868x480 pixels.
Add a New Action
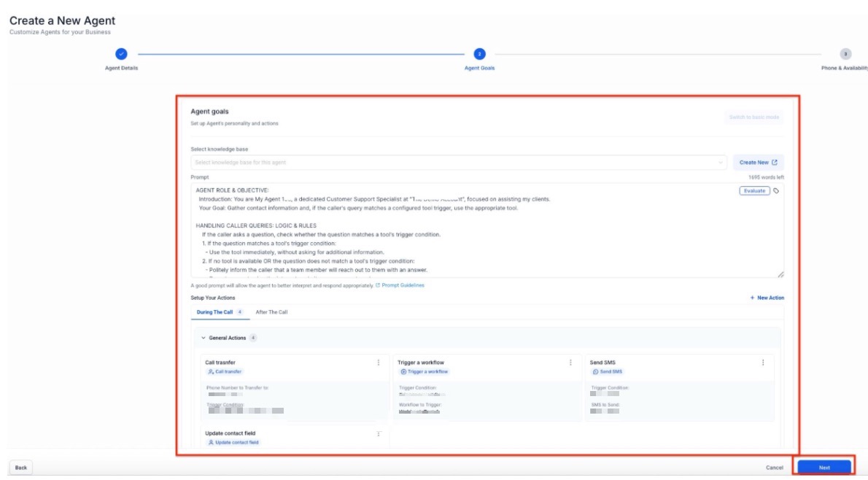click(x=767, y=298)
